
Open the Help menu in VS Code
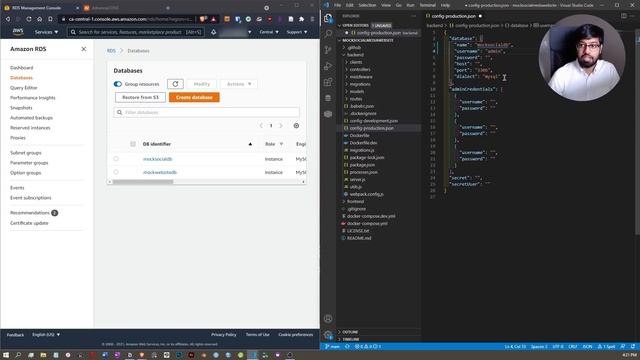pyautogui.click(x=445, y=5)
